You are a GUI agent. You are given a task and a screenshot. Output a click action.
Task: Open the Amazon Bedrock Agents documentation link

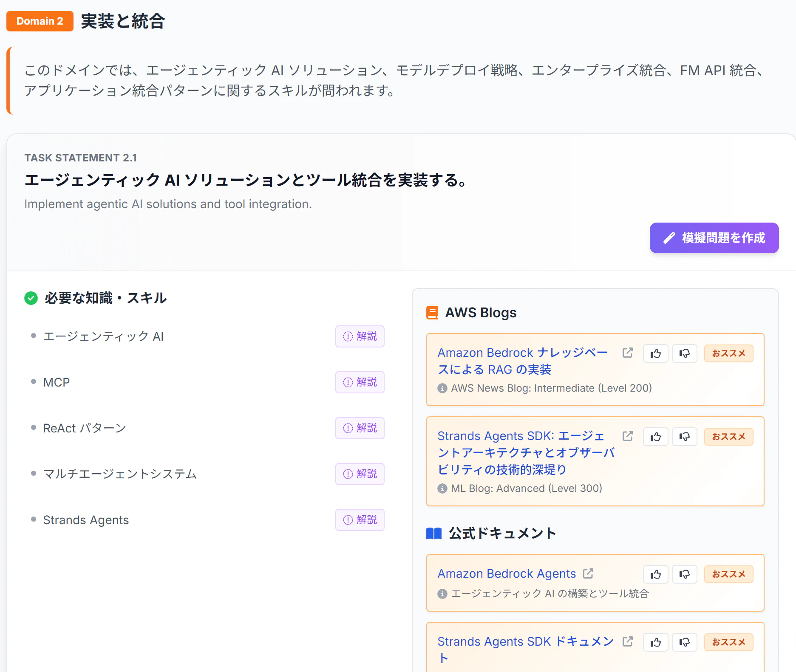click(507, 573)
